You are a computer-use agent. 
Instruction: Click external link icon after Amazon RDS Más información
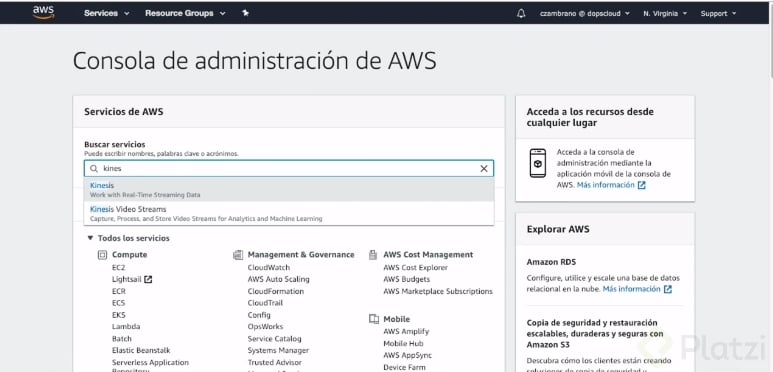[668, 289]
